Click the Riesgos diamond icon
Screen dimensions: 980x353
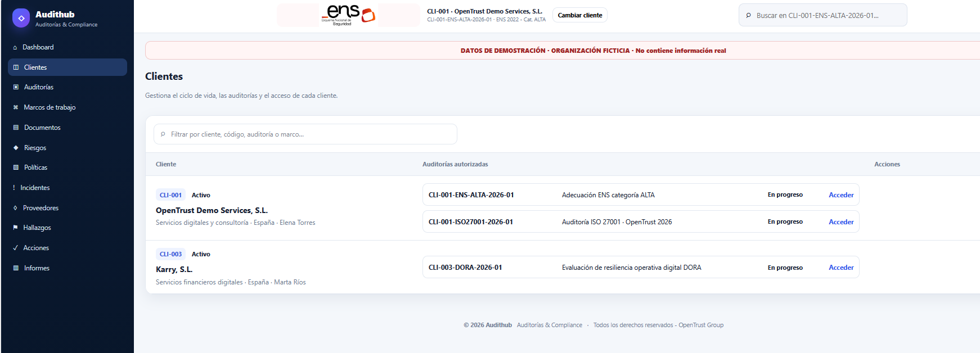(x=16, y=148)
